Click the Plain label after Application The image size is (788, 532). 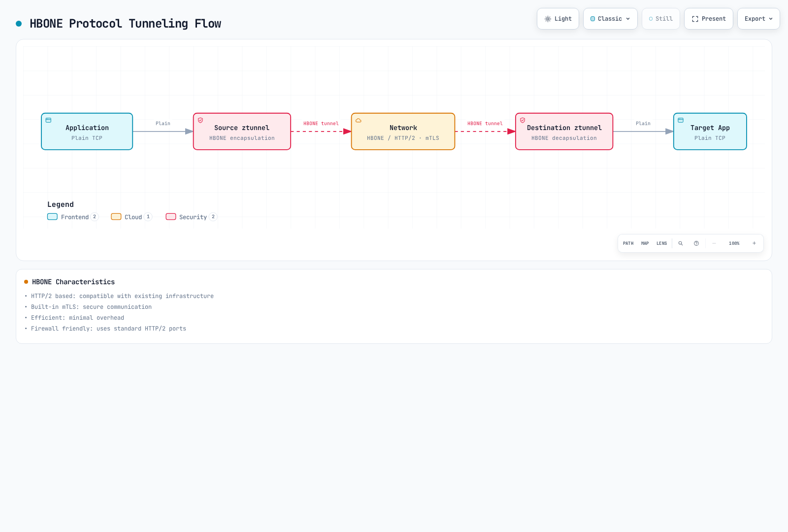click(163, 124)
